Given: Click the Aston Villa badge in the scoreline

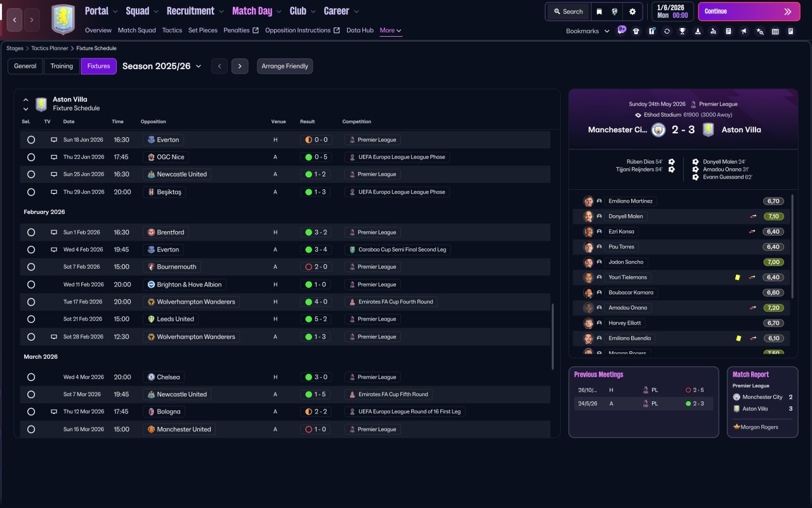Looking at the screenshot, I should (x=708, y=130).
